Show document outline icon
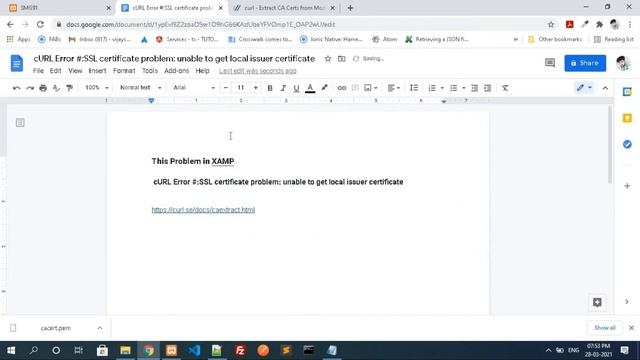Viewport: 640px width, 360px height. tap(20, 122)
